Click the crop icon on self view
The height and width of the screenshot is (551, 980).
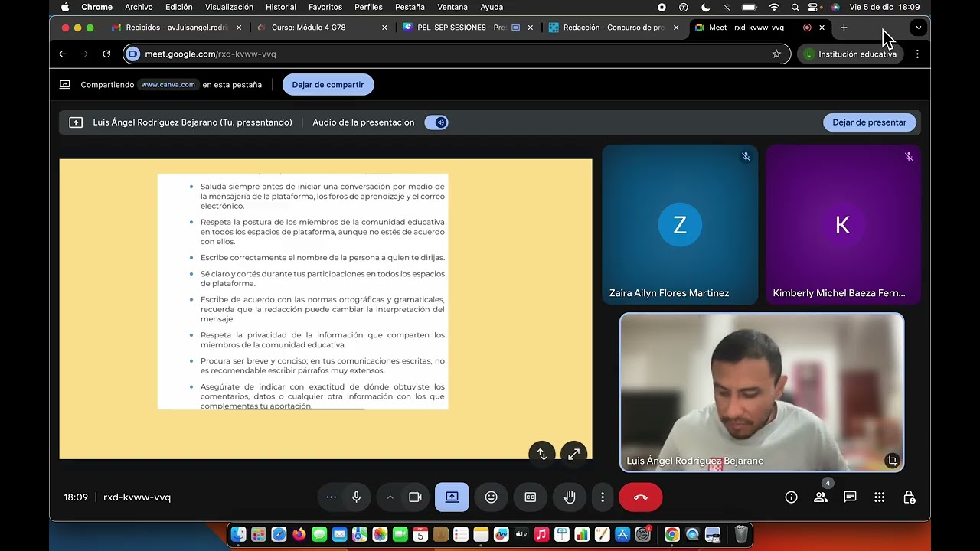point(892,461)
